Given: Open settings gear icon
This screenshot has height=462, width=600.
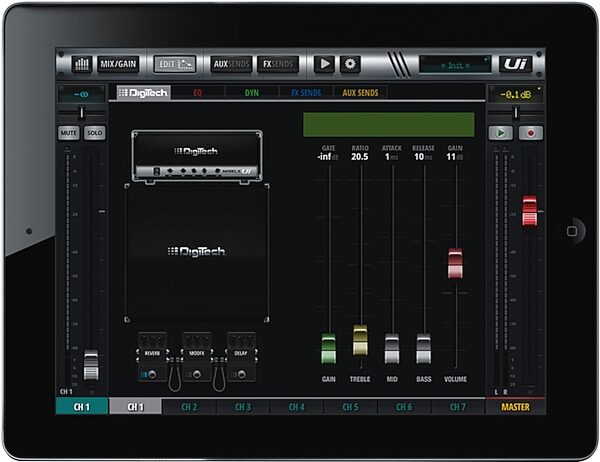Looking at the screenshot, I should (350, 64).
